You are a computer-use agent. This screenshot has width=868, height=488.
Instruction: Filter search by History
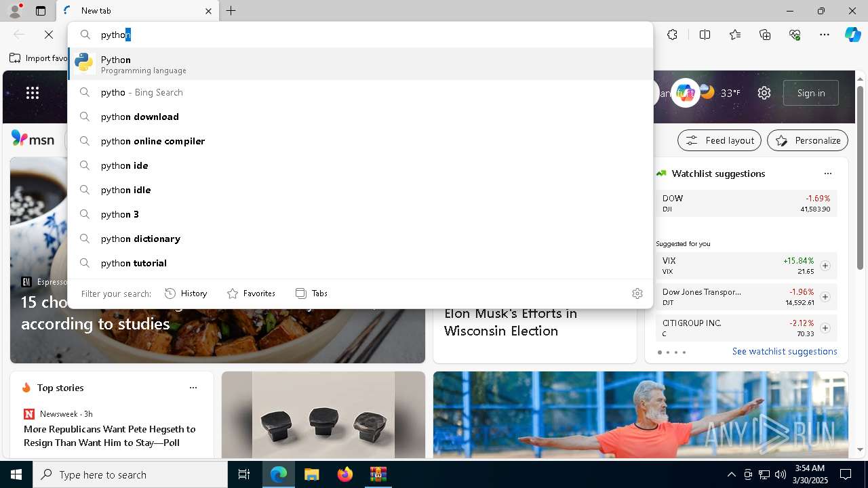tap(186, 293)
